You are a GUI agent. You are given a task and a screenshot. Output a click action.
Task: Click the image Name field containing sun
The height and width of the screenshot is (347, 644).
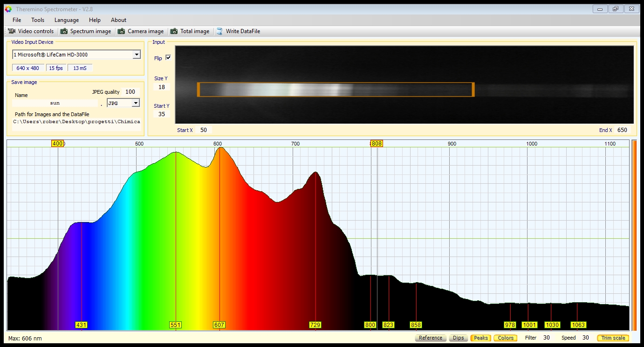(55, 103)
